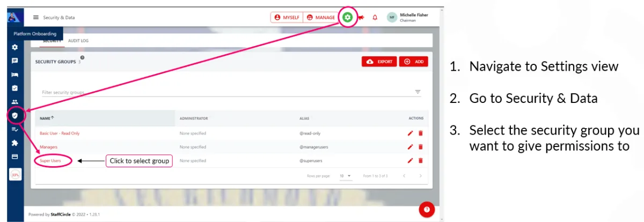Delete the Super Users security group

point(421,160)
